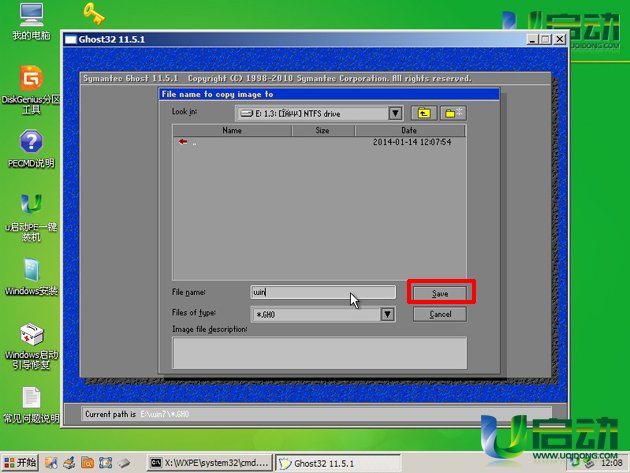The width and height of the screenshot is (630, 473).
Task: Click the 2014-01-14 12:07:54 date entry
Action: pyautogui.click(x=412, y=142)
